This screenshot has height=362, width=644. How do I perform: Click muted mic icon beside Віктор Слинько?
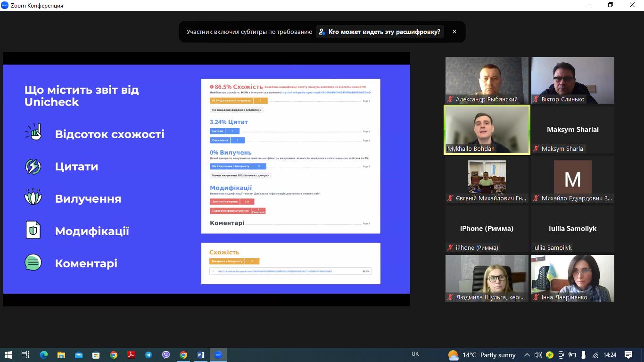click(x=537, y=99)
